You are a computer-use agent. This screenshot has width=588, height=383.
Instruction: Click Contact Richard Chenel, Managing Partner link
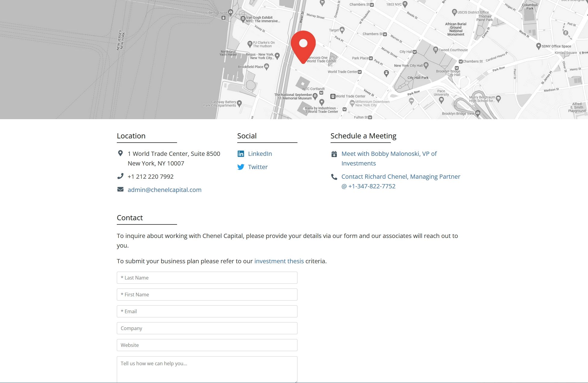point(401,181)
